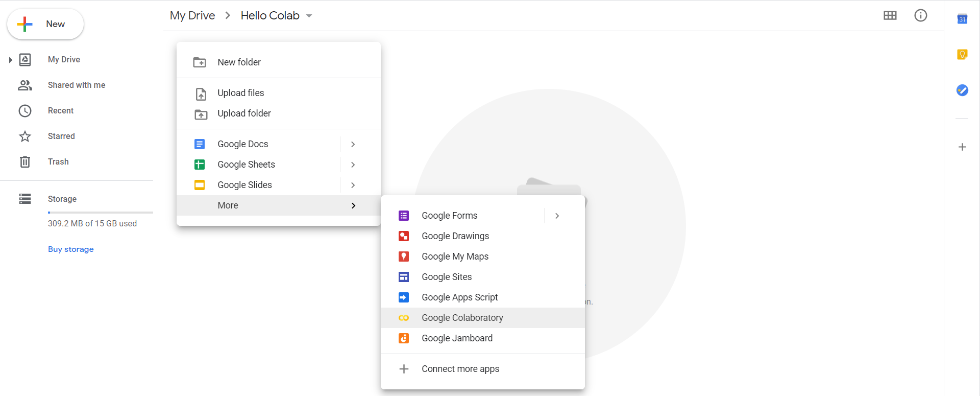Click the Upload files icon
The height and width of the screenshot is (396, 980).
[x=201, y=94]
